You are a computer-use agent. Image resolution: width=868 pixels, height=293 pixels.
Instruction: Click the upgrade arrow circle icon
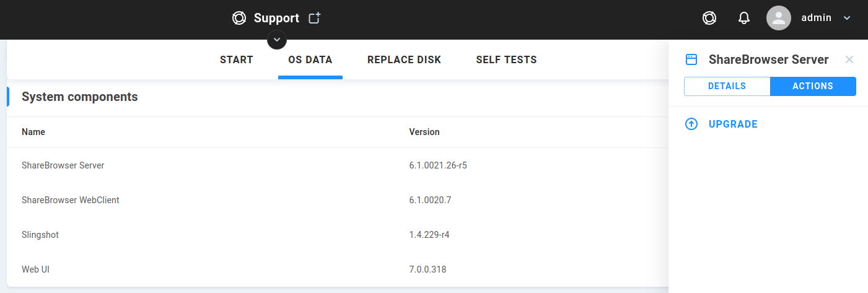(x=691, y=124)
